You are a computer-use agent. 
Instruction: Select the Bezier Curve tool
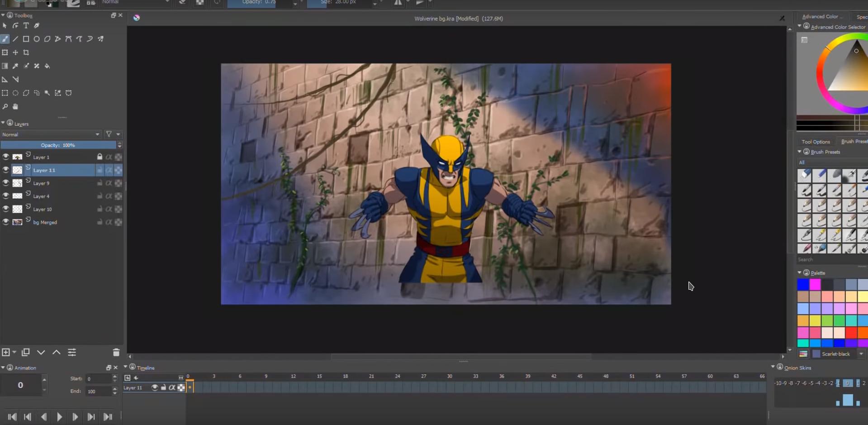point(68,39)
